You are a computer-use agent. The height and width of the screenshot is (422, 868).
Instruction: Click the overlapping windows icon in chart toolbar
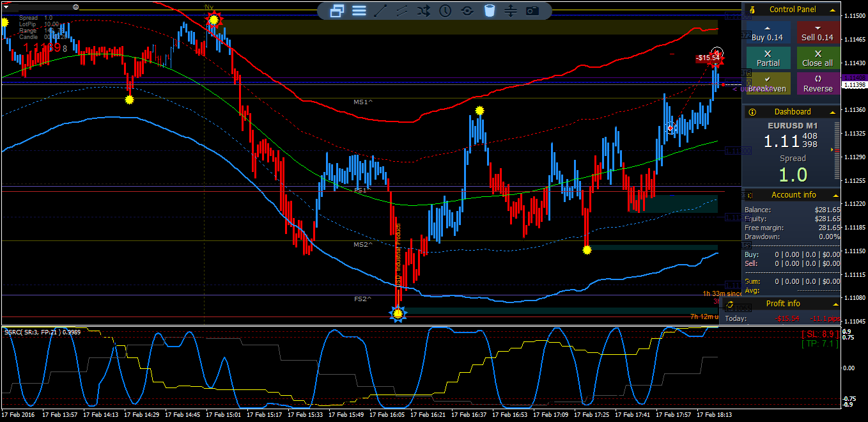[337, 10]
